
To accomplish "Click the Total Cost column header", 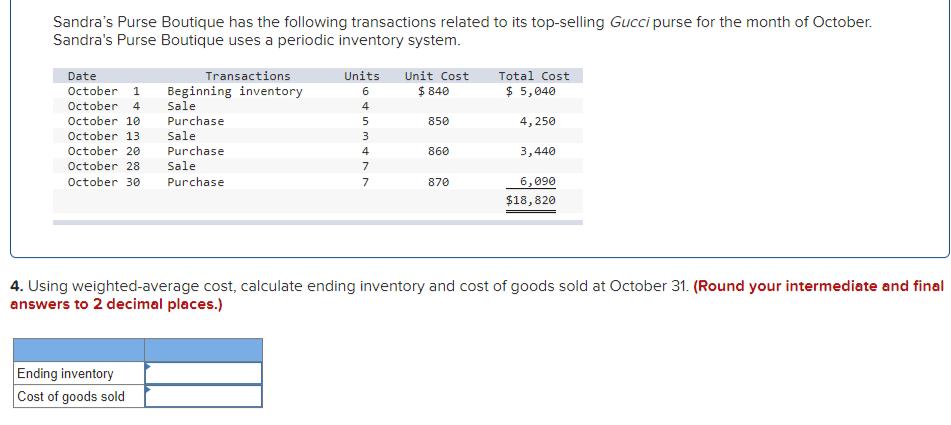I will click(534, 76).
